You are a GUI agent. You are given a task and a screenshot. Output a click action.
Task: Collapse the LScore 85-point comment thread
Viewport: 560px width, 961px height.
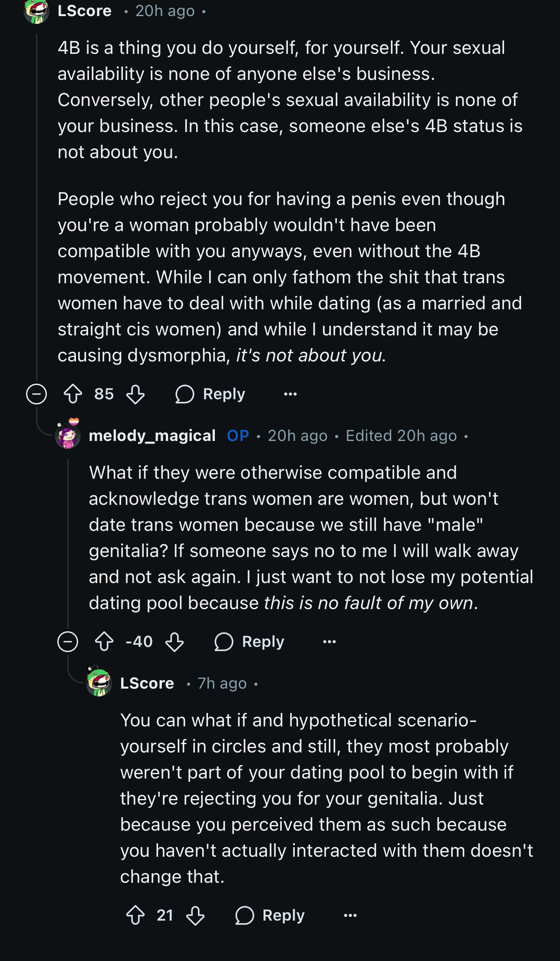[36, 394]
